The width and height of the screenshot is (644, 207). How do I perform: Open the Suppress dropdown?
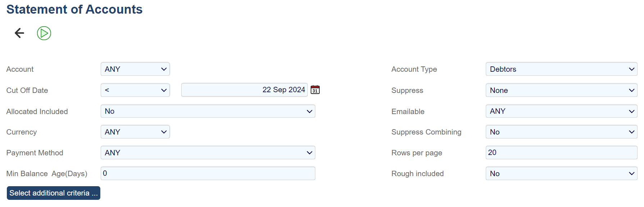561,90
